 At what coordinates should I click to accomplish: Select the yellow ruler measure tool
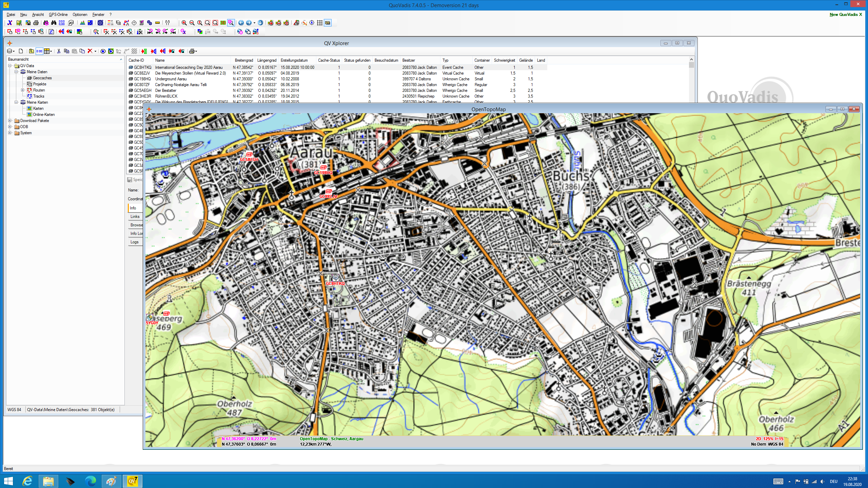(158, 23)
